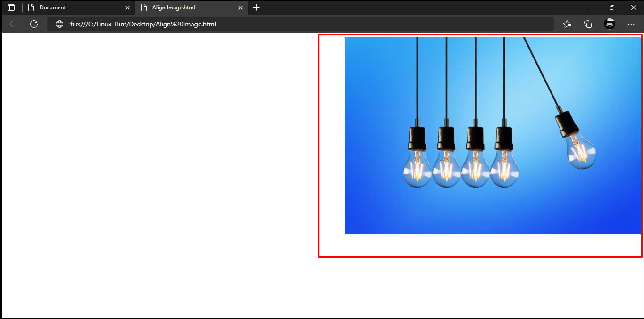Close the browser window
This screenshot has height=319, width=644.
pos(633,8)
